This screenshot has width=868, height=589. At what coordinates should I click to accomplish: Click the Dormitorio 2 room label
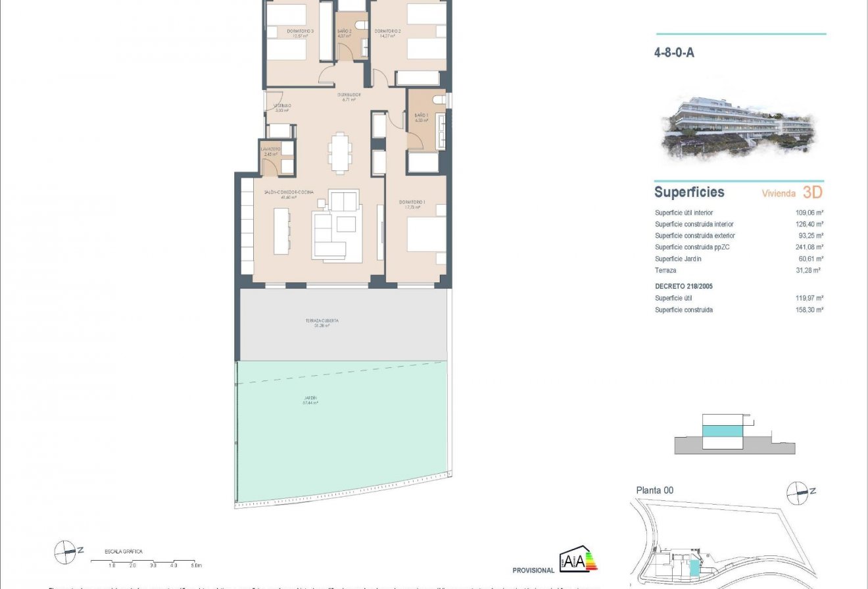click(388, 31)
